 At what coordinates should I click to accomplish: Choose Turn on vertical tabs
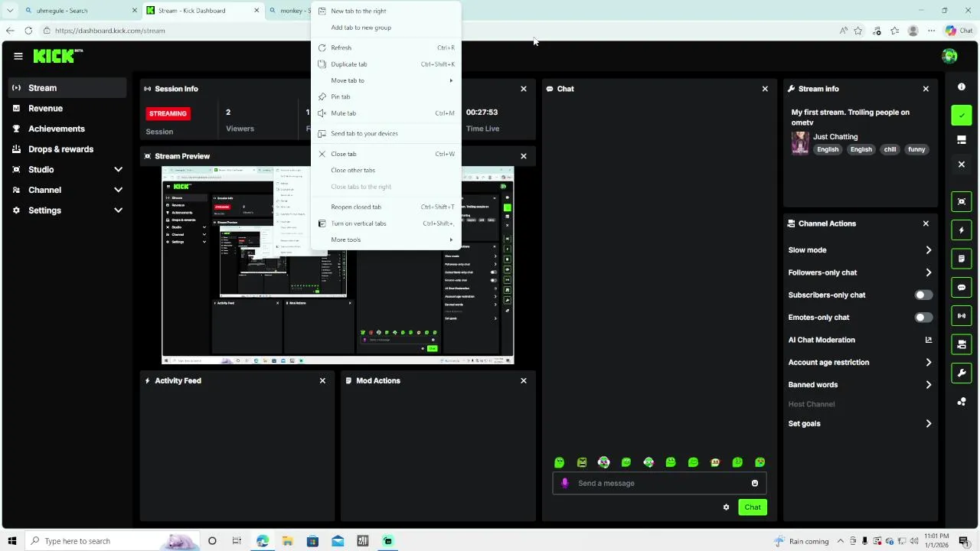click(x=386, y=223)
